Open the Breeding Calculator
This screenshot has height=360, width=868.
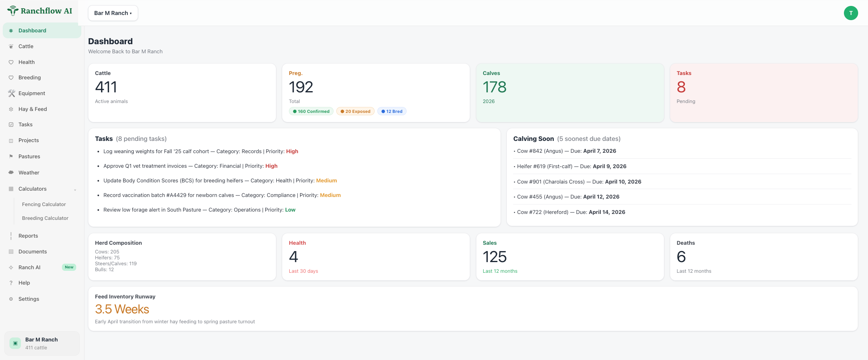[45, 218]
